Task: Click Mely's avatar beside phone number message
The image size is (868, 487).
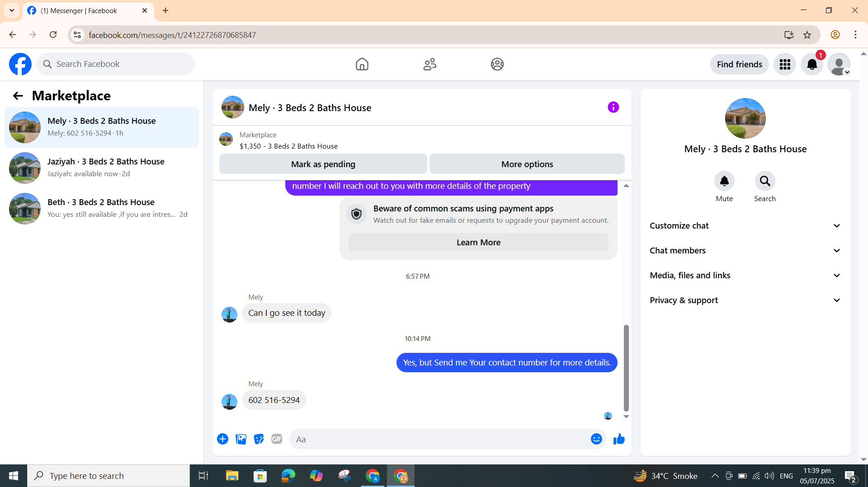Action: click(x=229, y=401)
